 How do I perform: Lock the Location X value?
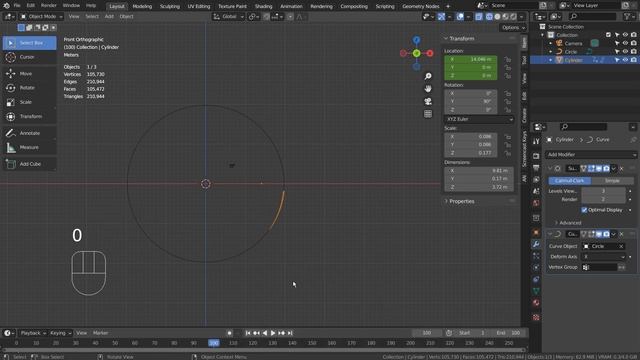pos(507,60)
